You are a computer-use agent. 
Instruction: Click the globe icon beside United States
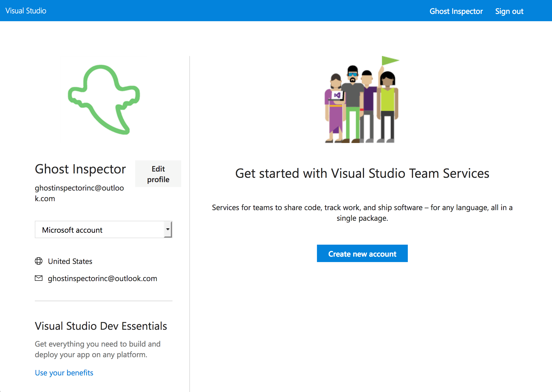39,261
